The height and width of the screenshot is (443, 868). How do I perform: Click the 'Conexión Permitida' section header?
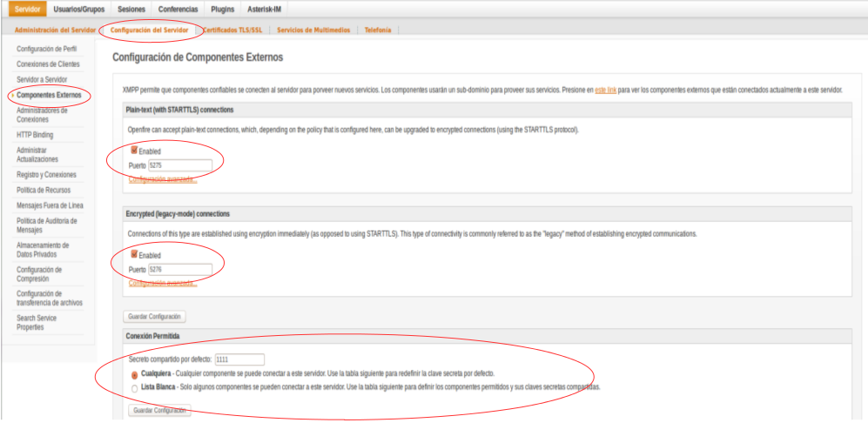(153, 336)
